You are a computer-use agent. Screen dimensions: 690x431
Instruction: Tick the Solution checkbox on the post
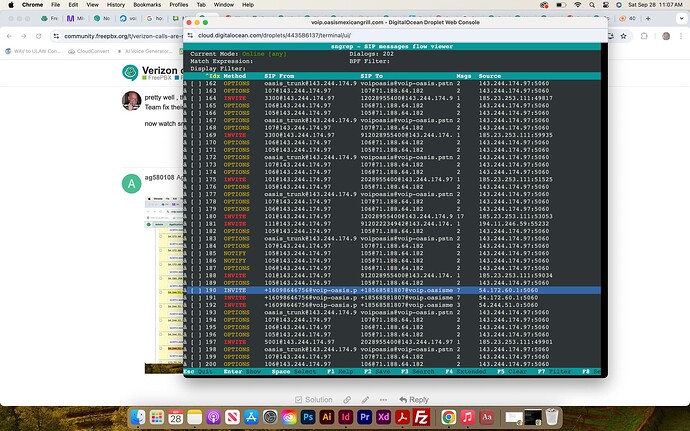click(298, 400)
